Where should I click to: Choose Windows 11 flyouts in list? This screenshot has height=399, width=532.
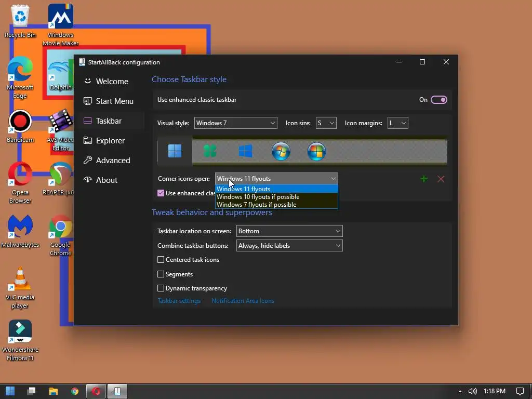coord(276,189)
